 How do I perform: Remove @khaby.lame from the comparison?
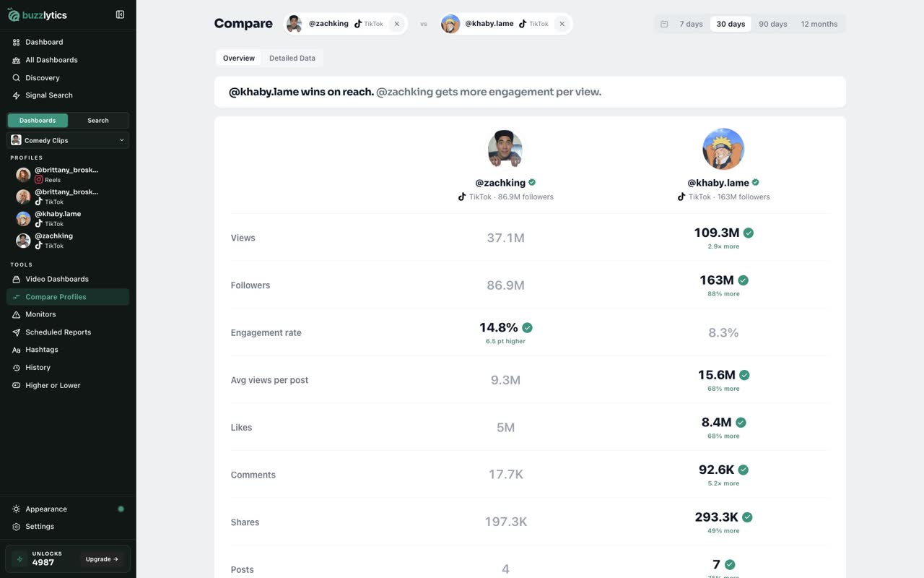[562, 24]
